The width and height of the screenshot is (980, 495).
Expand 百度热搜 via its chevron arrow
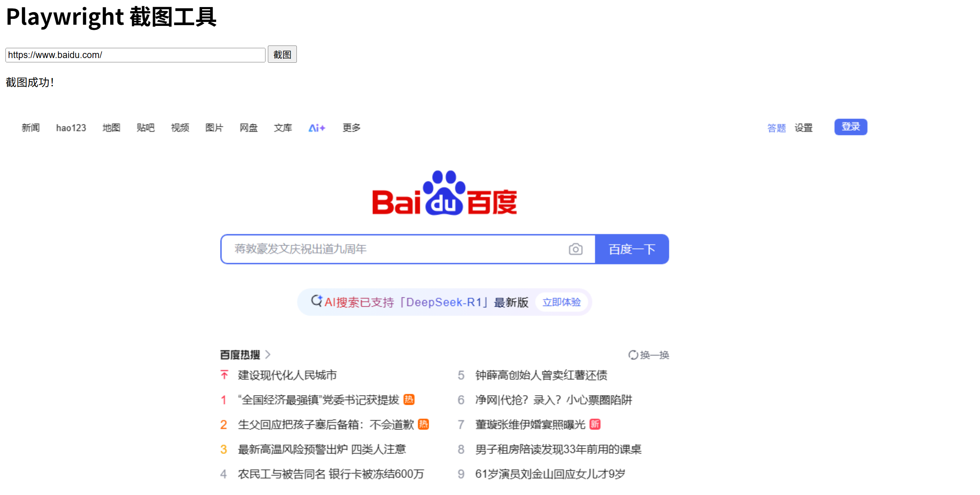pos(268,354)
